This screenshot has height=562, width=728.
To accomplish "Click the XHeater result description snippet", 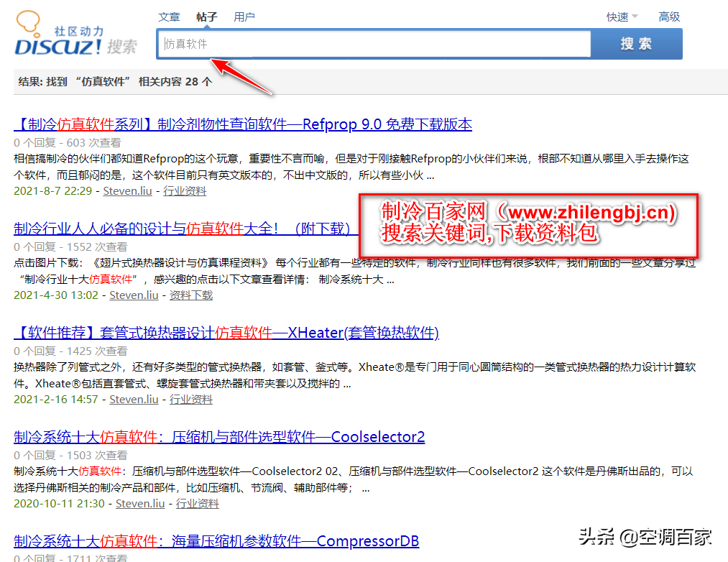I will tap(355, 375).
